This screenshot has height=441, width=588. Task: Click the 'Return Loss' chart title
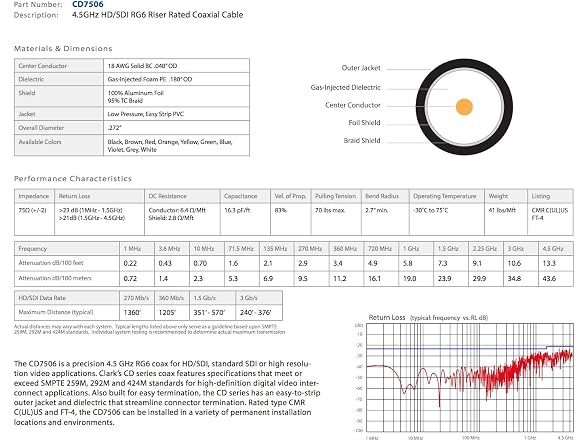tap(387, 317)
